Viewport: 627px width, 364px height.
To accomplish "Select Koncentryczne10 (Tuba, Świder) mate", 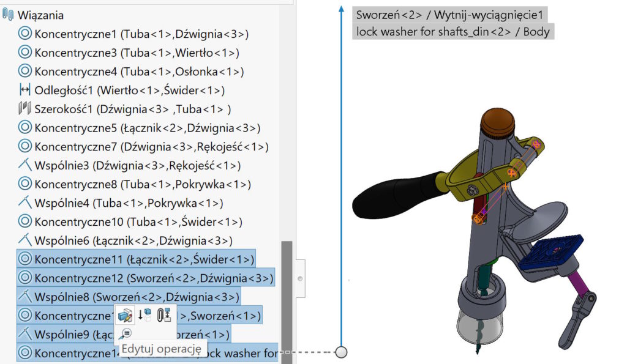I will [x=138, y=222].
